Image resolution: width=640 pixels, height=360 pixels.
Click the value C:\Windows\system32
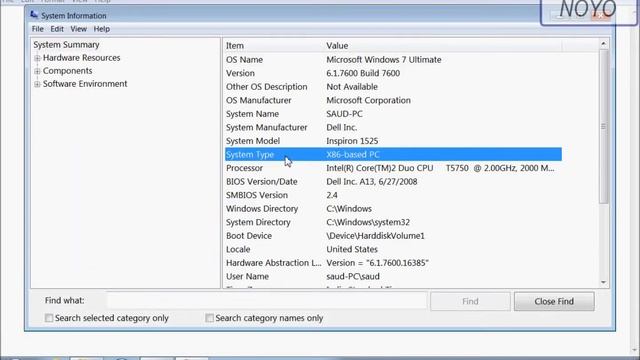(368, 222)
